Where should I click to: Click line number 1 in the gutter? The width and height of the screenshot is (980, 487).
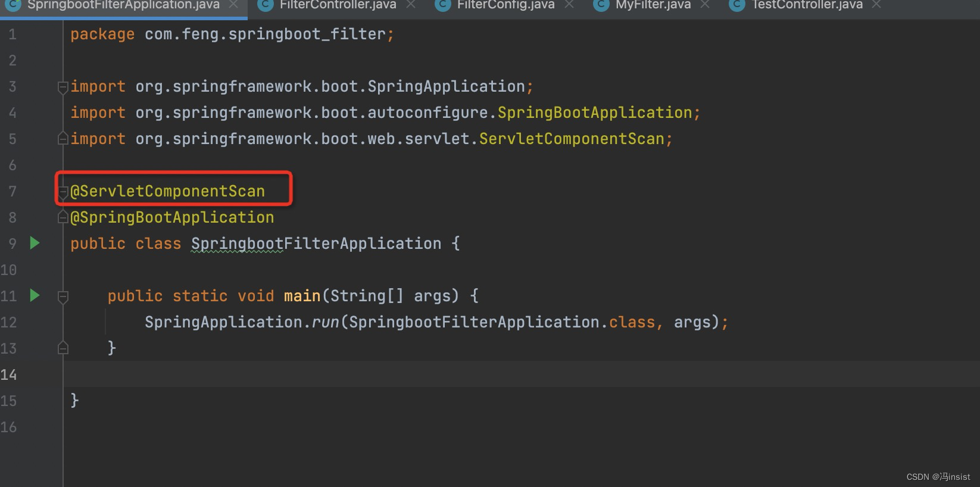(x=13, y=35)
